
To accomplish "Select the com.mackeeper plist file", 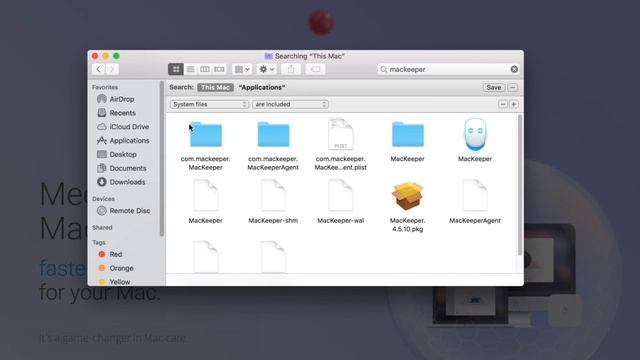I will click(x=340, y=135).
